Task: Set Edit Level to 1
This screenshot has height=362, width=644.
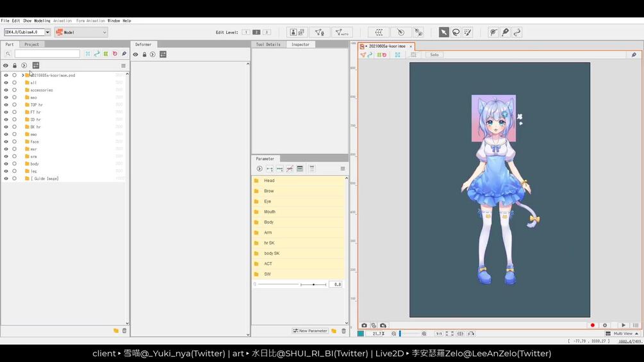Action: pyautogui.click(x=245, y=32)
